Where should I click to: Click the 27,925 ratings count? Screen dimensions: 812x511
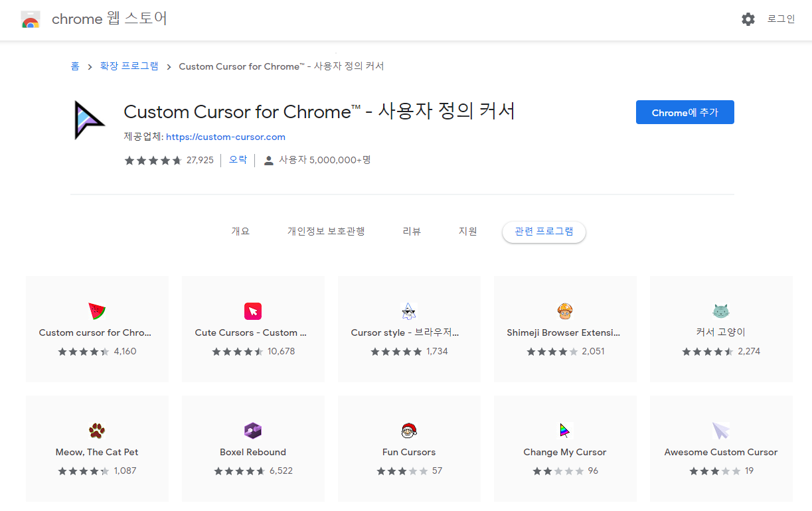(200, 161)
